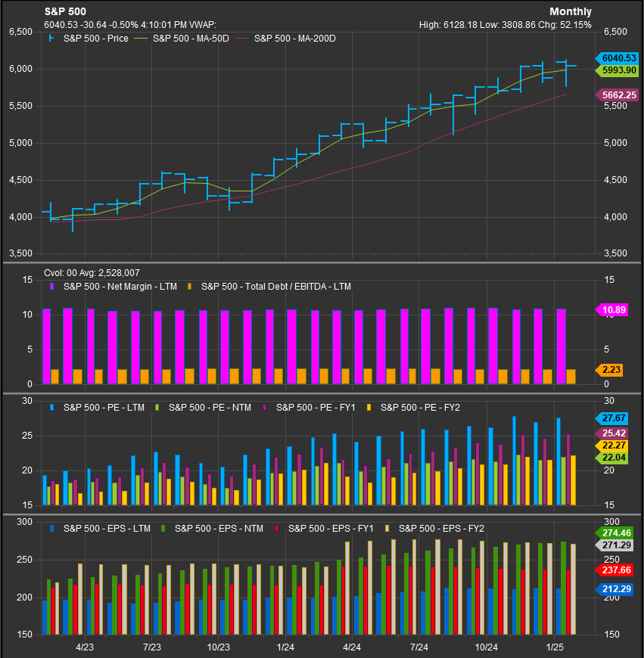Click "S&P 500 - Total Debt / EBITDA - LTM" label

[275, 287]
